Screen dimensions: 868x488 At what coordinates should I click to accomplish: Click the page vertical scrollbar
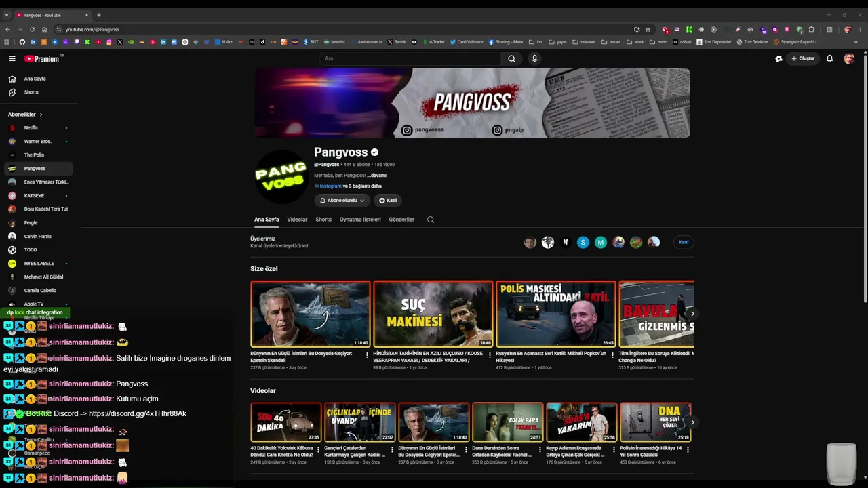coord(865,178)
